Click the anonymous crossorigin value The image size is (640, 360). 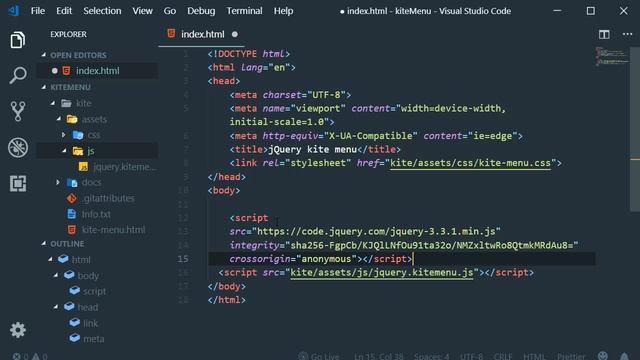coord(326,259)
